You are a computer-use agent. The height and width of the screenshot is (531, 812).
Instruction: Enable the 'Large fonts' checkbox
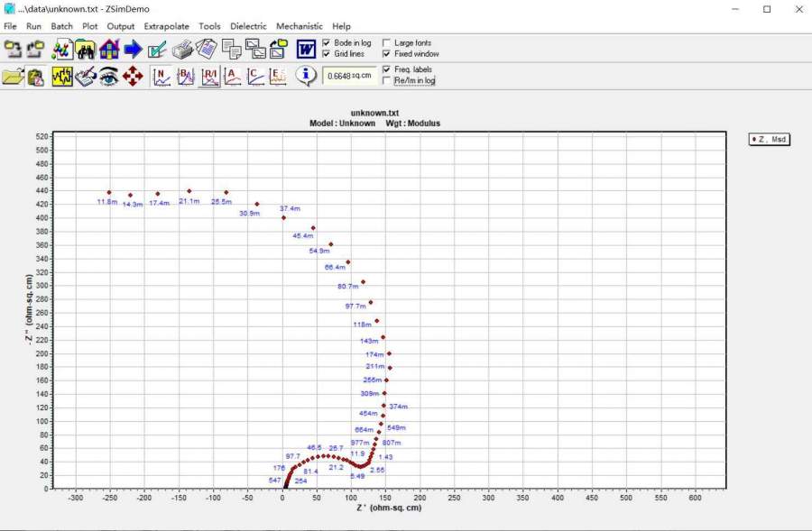pos(387,42)
